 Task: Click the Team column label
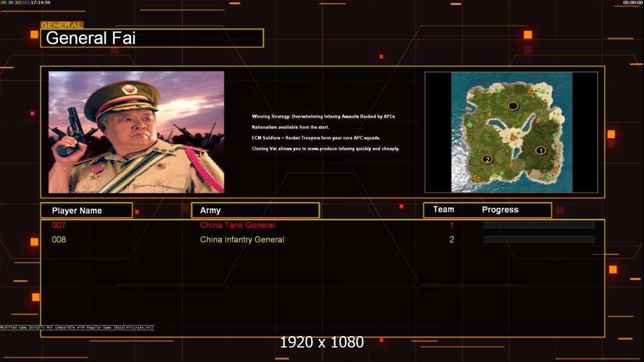click(443, 209)
